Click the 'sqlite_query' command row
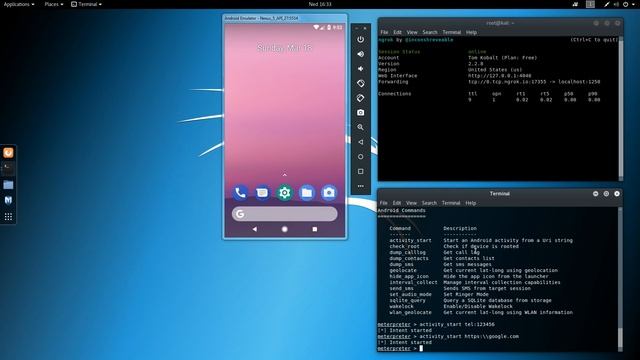Image resolution: width=640 pixels, height=360 pixels. (x=470, y=300)
